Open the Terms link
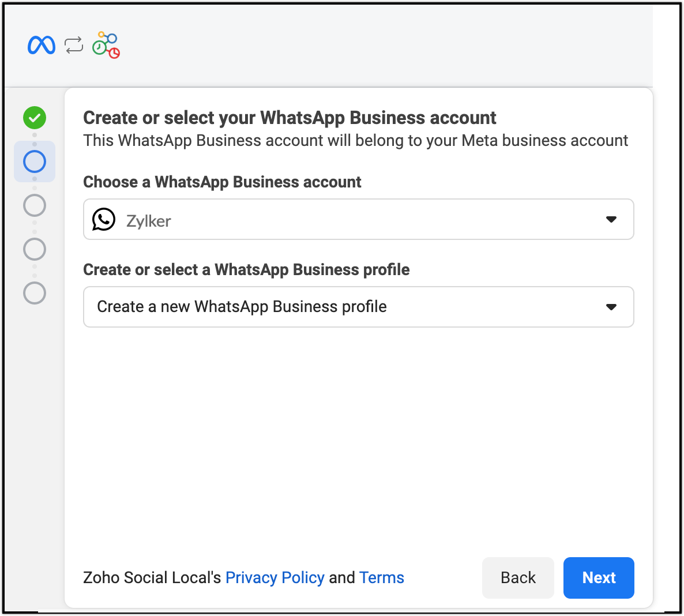 click(381, 578)
